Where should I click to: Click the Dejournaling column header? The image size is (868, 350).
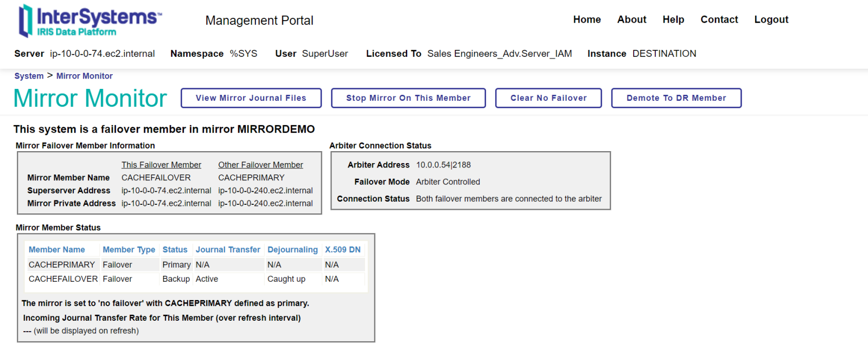[292, 250]
